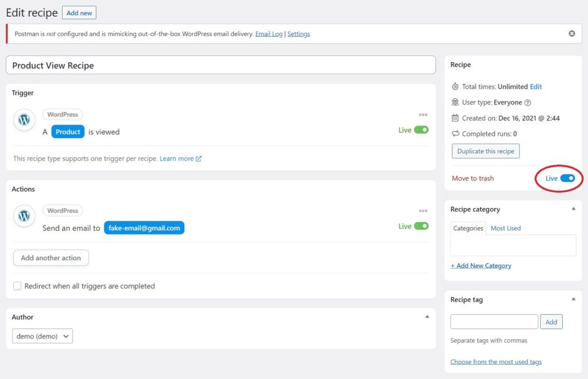Collapse the Recipe tag panel
Image resolution: width=588 pixels, height=379 pixels.
click(x=574, y=299)
